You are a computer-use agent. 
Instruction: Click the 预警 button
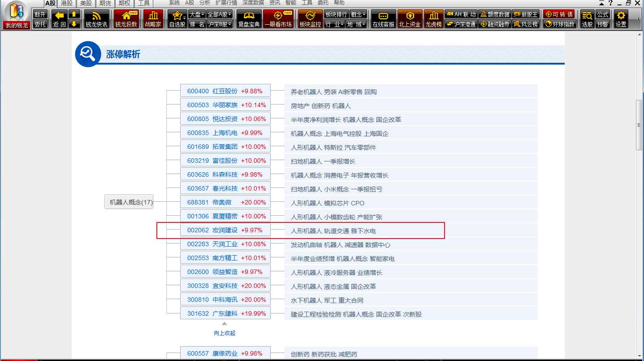pyautogui.click(x=602, y=24)
